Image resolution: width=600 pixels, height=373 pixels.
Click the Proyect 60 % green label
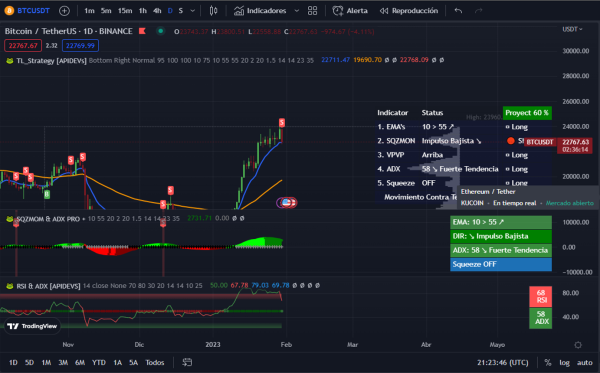point(527,113)
